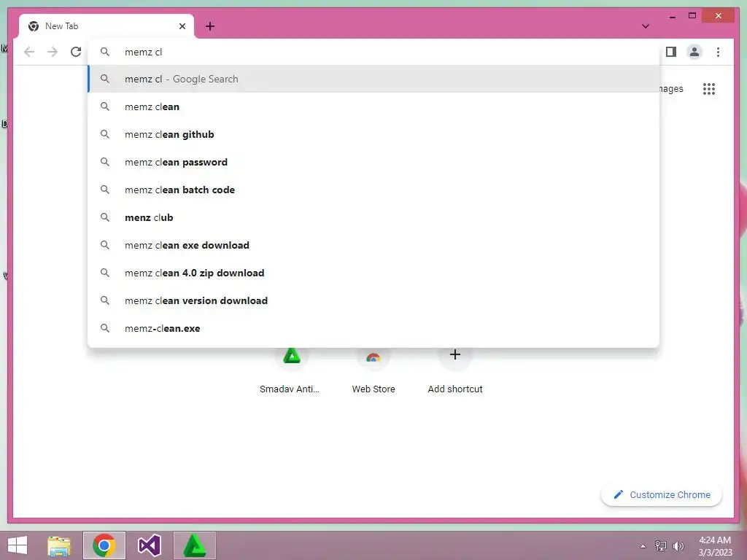747x560 pixels.
Task: Select the New Tab tab
Action: pyautogui.click(x=107, y=26)
